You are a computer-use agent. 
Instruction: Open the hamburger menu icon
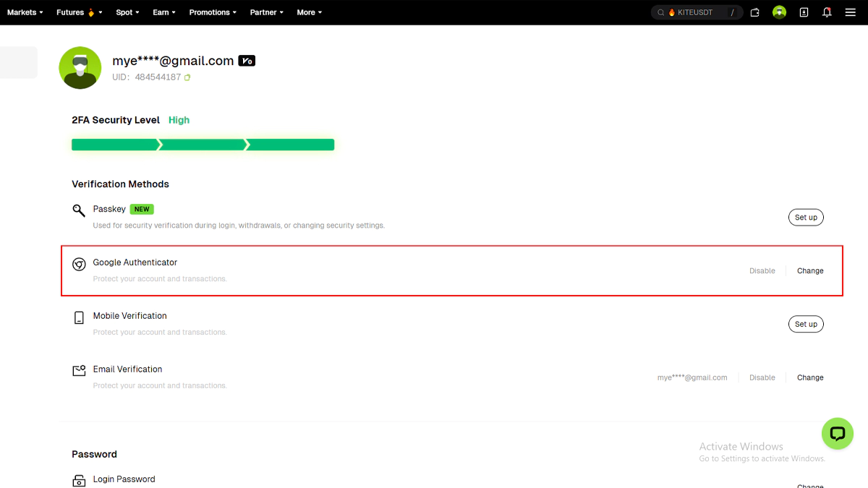pos(851,12)
